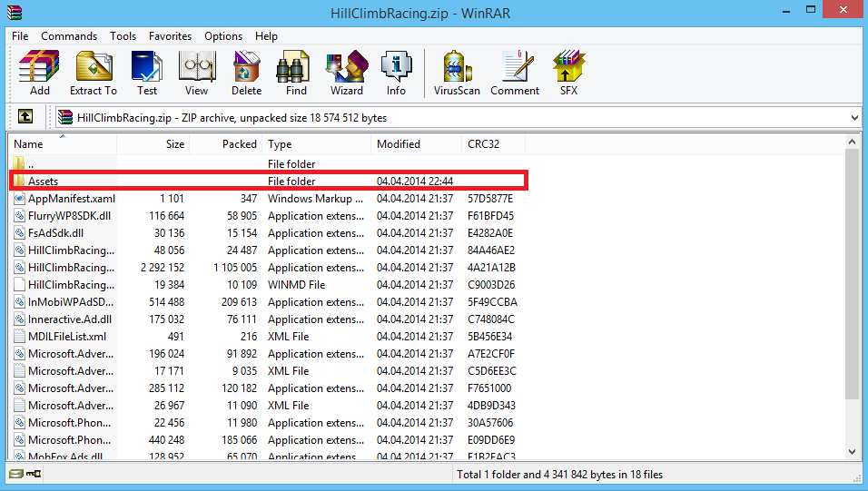Select Microsoft.Adver row sized 196 024
This screenshot has height=491, width=868.
click(267, 353)
